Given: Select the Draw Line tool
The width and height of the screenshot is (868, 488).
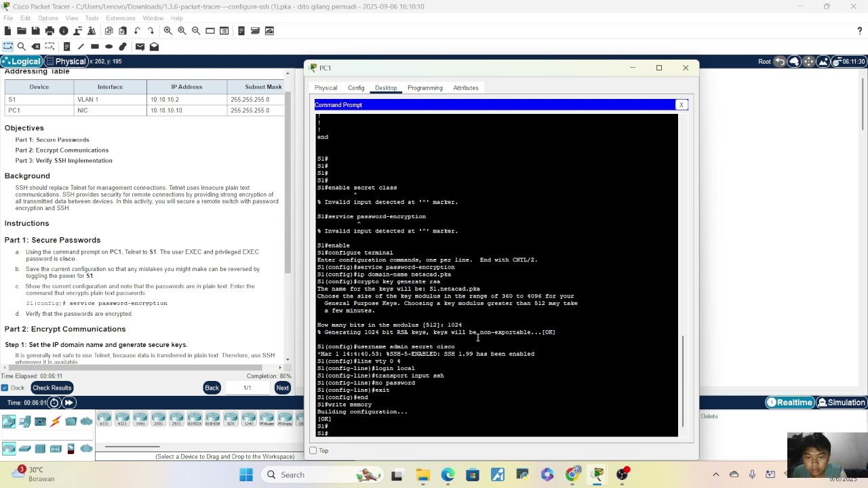Looking at the screenshot, I should point(81,46).
